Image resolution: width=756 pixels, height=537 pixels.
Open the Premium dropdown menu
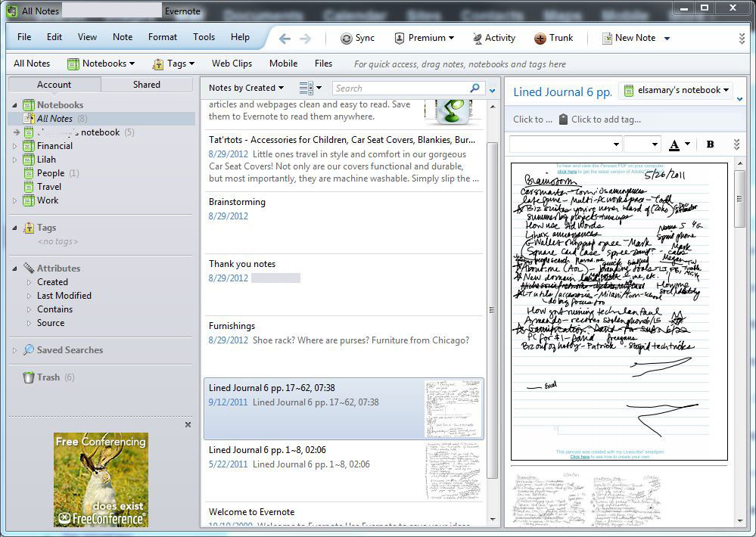point(424,38)
